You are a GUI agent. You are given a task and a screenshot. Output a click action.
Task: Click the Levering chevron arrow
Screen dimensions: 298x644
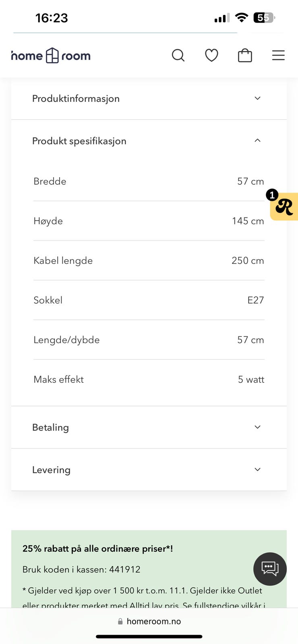(x=258, y=469)
